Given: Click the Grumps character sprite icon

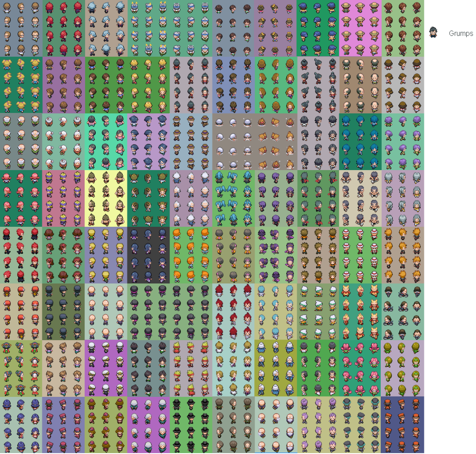Looking at the screenshot, I should [x=433, y=33].
